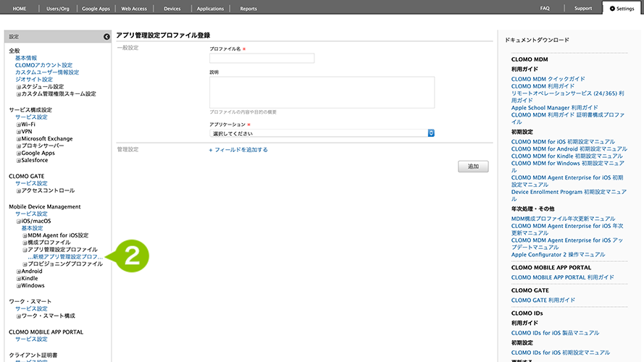Expand the Windows tree node
The width and height of the screenshot is (644, 362).
click(19, 286)
